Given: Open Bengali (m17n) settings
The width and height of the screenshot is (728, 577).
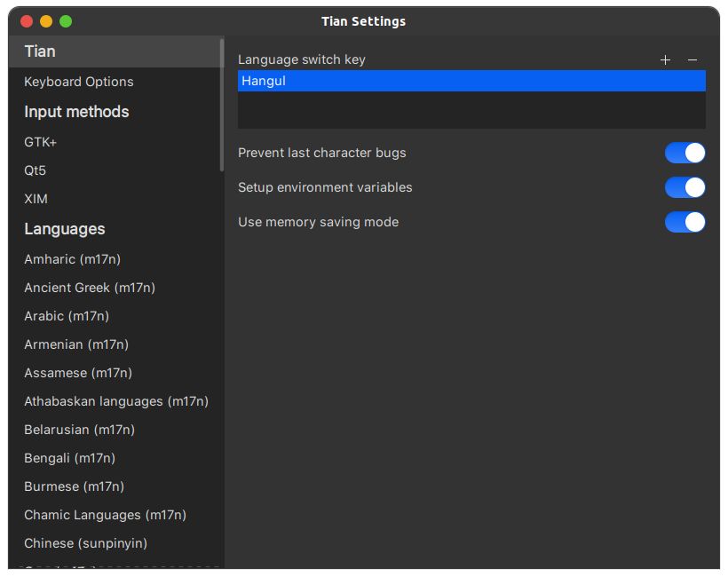Looking at the screenshot, I should [69, 458].
